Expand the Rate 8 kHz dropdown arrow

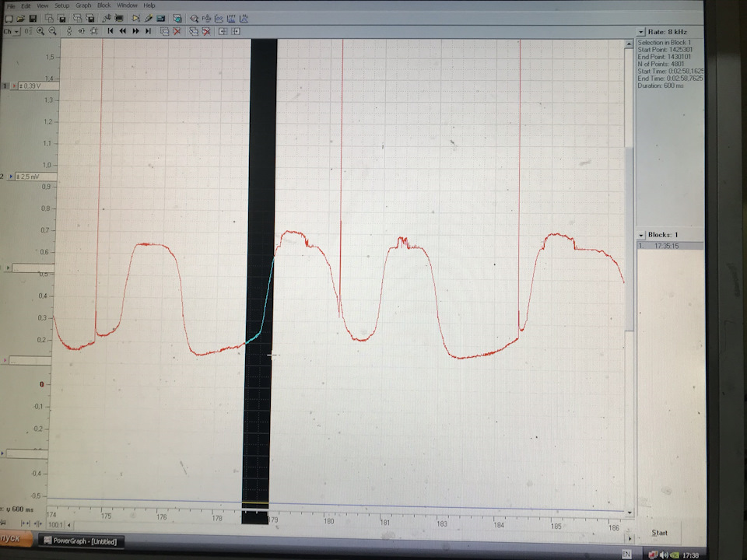640,32
